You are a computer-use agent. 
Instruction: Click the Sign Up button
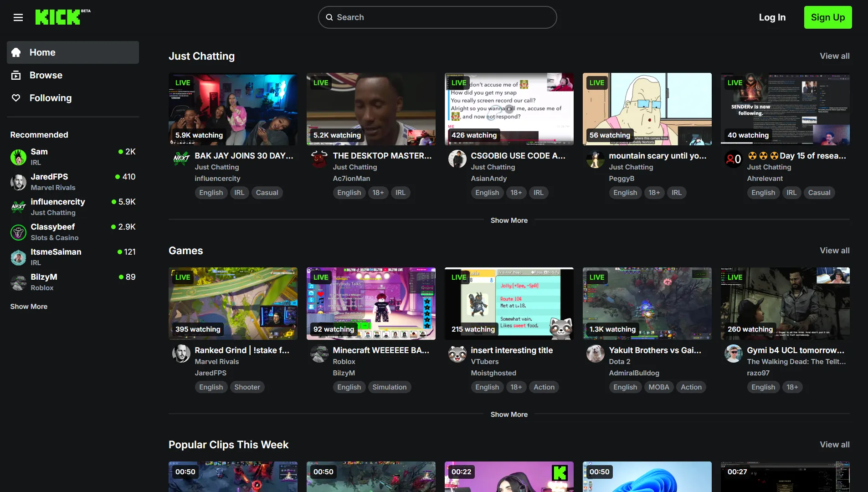pyautogui.click(x=827, y=17)
